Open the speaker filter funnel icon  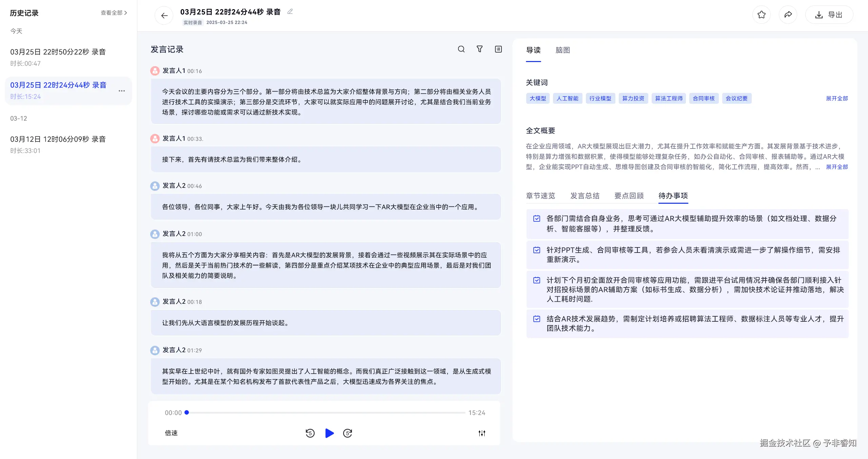pyautogui.click(x=479, y=49)
